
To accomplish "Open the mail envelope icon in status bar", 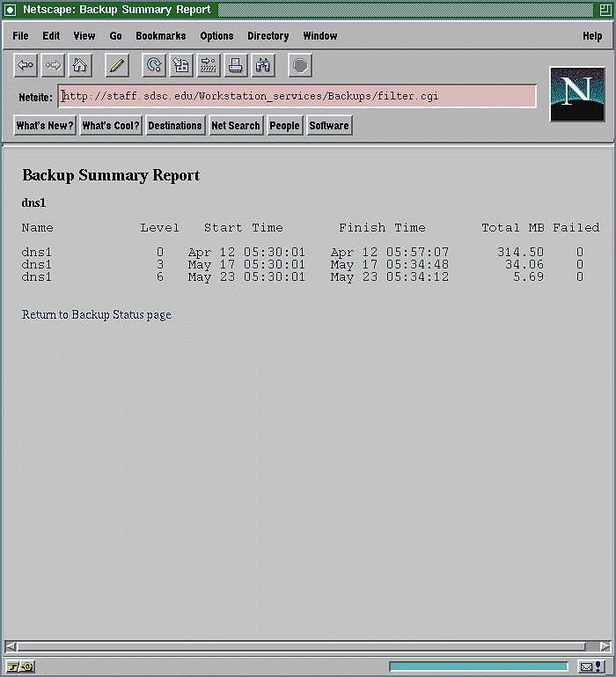I will (590, 666).
